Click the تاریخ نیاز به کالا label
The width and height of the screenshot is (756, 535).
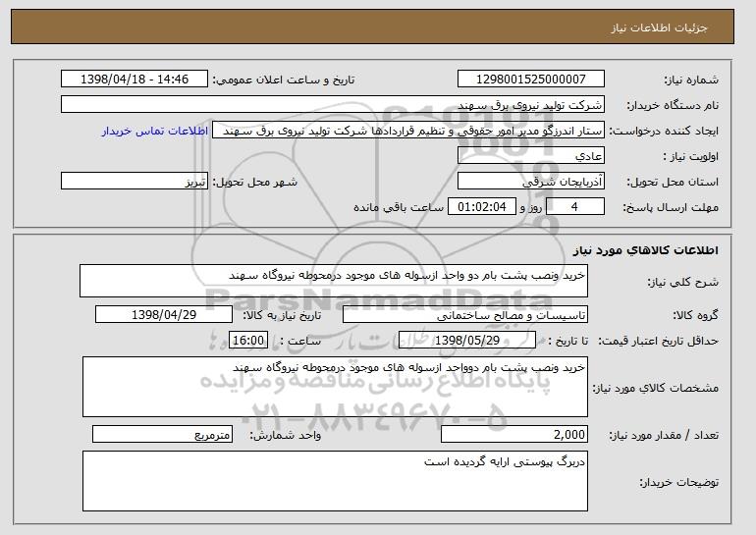coord(282,316)
